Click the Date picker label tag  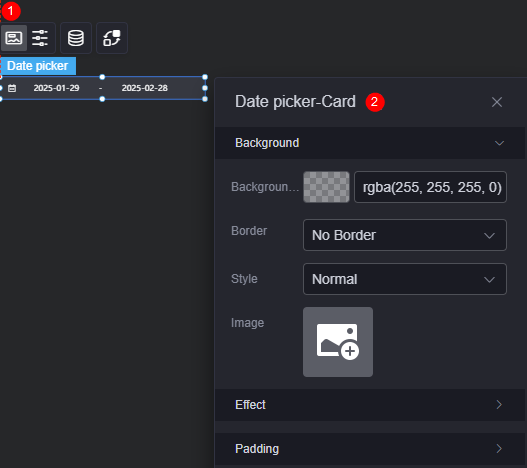tap(38, 66)
